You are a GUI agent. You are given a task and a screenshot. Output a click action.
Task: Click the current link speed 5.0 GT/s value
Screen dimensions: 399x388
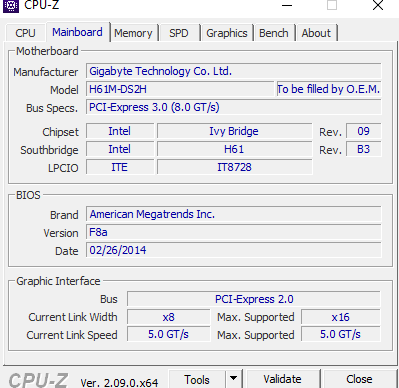click(169, 334)
